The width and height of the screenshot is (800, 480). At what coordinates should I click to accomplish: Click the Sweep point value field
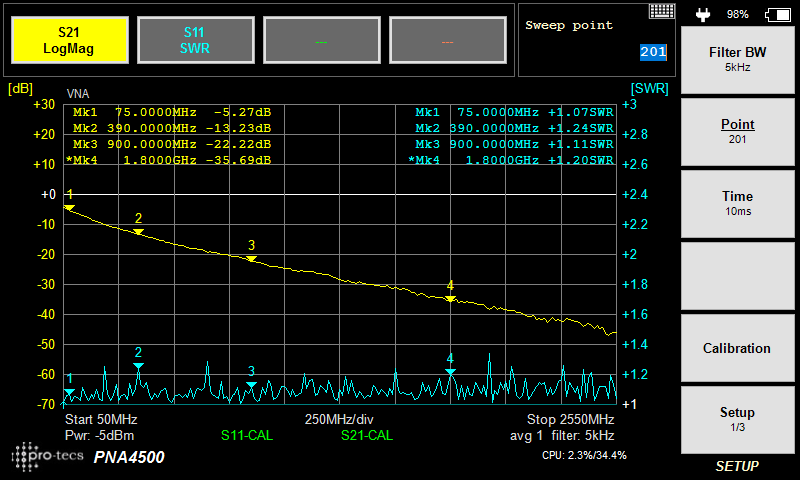pos(652,52)
